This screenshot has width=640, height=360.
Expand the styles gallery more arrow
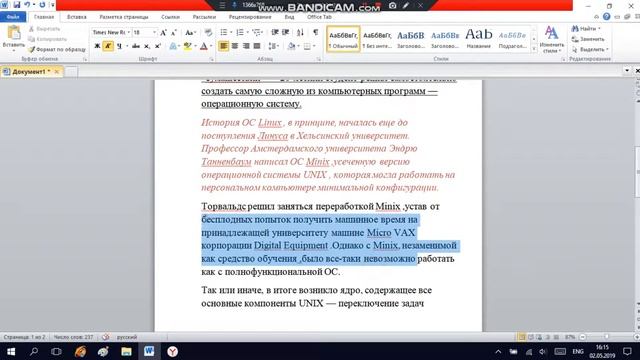(534, 49)
